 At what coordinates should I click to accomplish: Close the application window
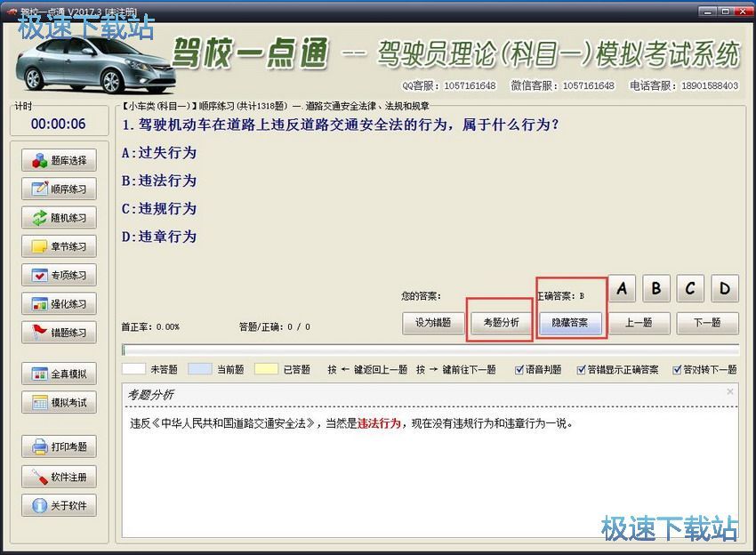743,12
